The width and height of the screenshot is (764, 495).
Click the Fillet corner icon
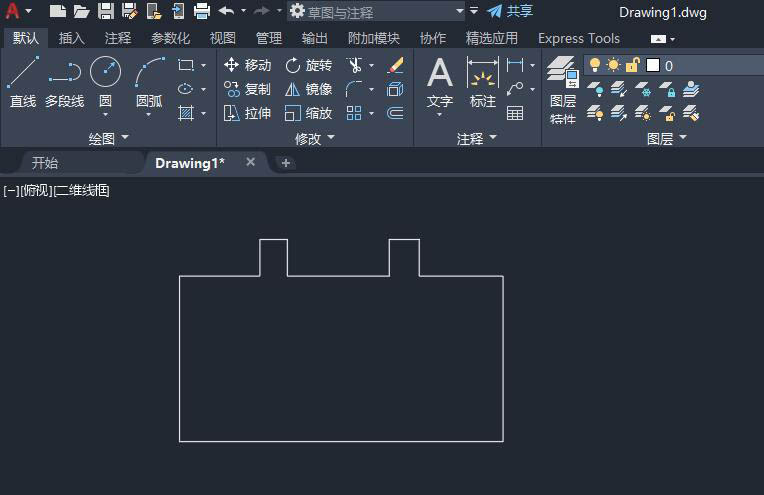[354, 89]
